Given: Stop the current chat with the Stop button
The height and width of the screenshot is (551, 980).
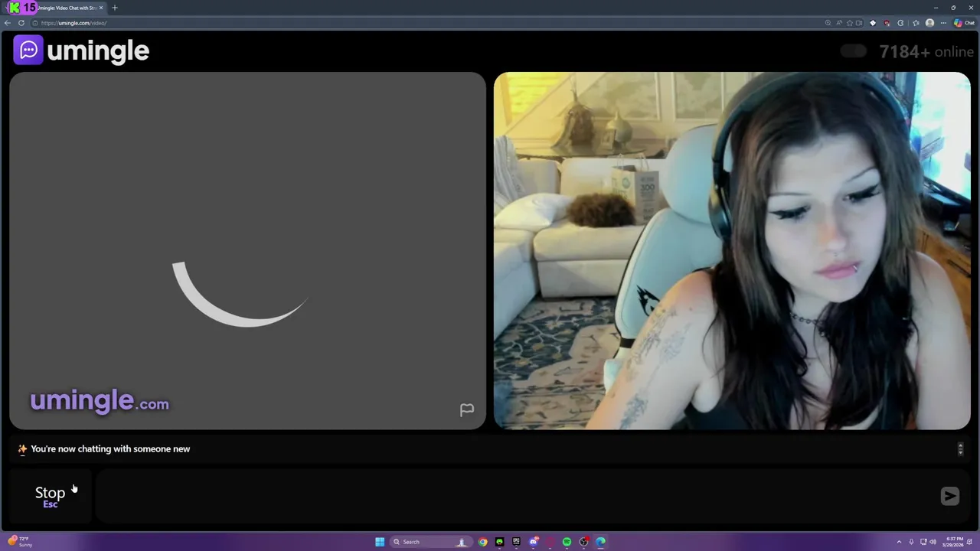Looking at the screenshot, I should pyautogui.click(x=51, y=496).
